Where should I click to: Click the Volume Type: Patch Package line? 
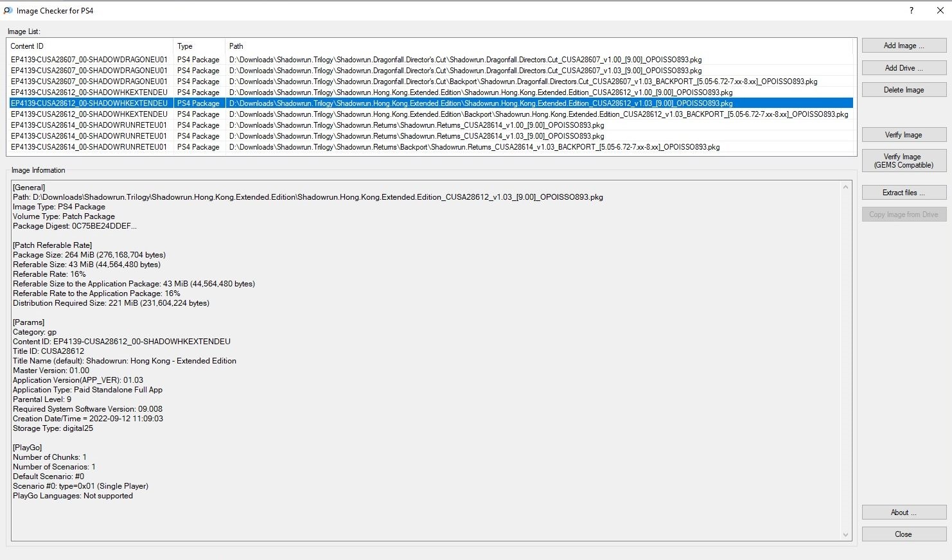coord(64,216)
